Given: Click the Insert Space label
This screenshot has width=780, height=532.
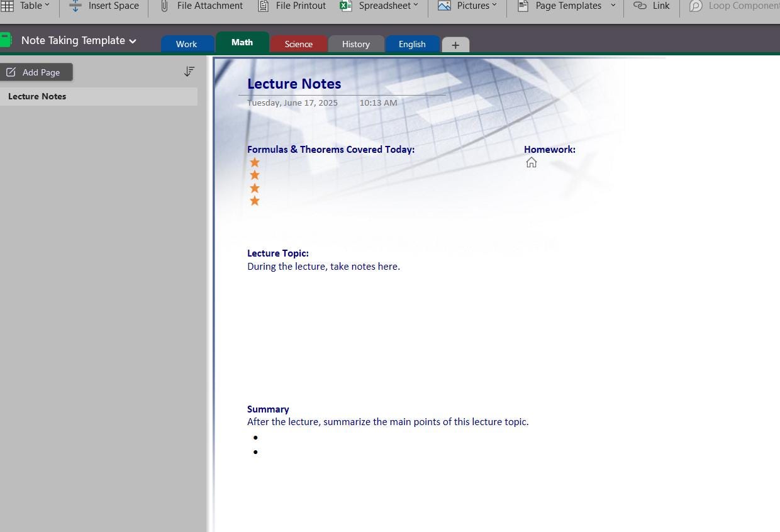Looking at the screenshot, I should pos(114,6).
